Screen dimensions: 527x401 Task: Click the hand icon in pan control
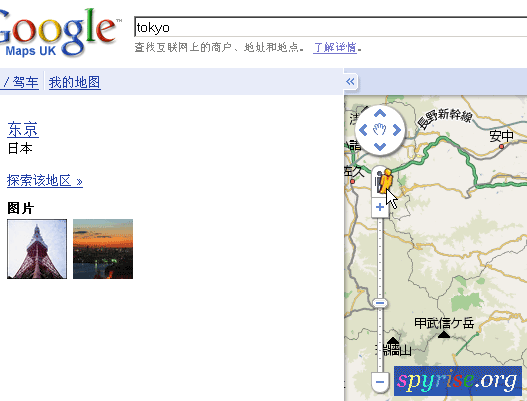380,129
